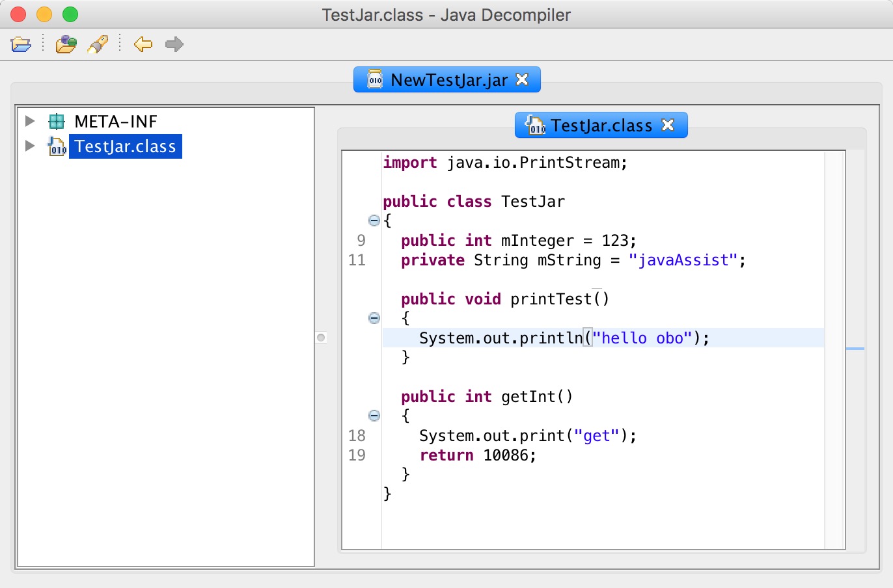This screenshot has height=588, width=893.
Task: Collapse the printTest method code fold
Action: [374, 318]
